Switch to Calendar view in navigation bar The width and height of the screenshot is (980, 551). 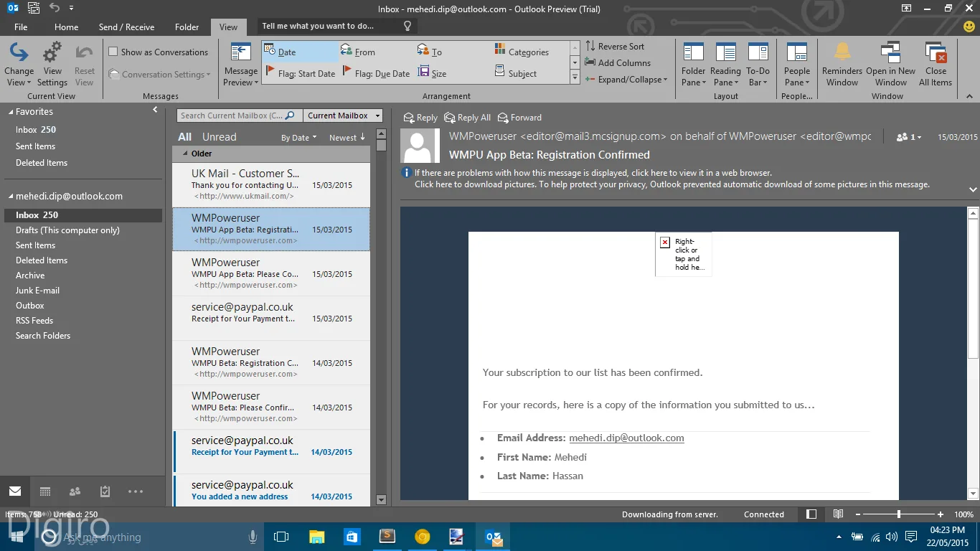pos(45,491)
